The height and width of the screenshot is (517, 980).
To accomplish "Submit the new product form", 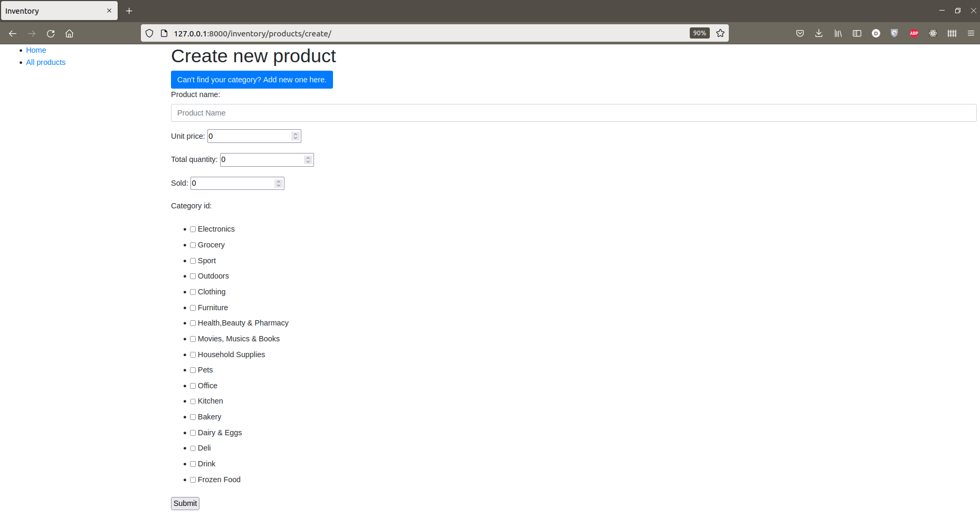I will click(185, 503).
